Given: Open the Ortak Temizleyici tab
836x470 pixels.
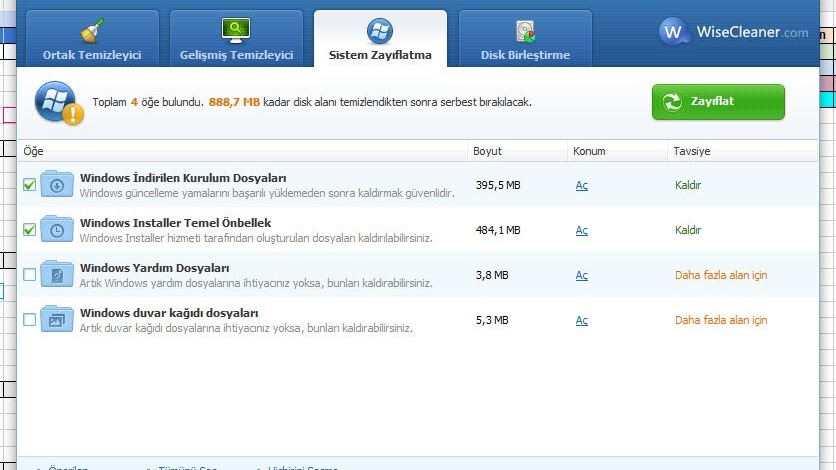Looking at the screenshot, I should click(92, 38).
